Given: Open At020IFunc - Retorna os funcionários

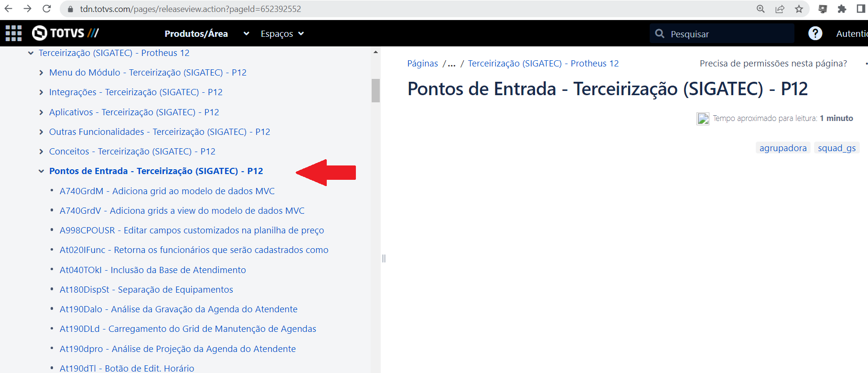Looking at the screenshot, I should coord(194,250).
